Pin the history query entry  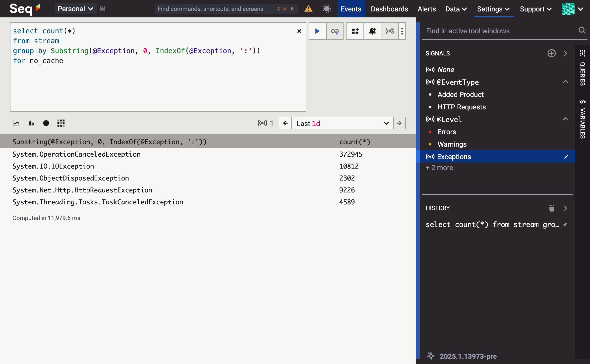click(565, 225)
